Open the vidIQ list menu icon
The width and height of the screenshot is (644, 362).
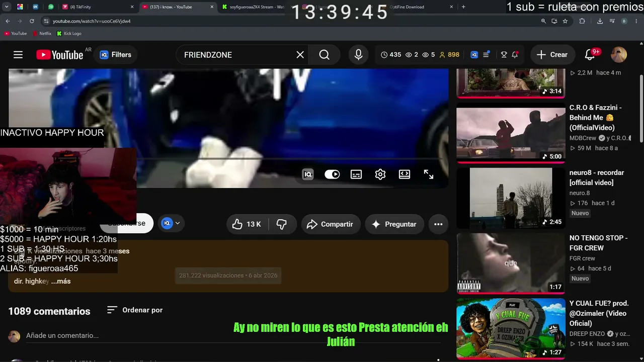tap(487, 55)
